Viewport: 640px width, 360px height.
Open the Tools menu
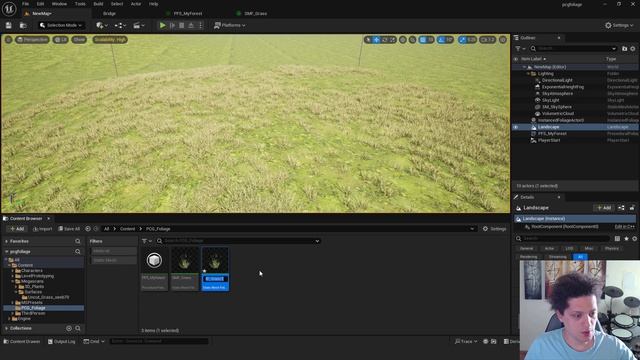[x=80, y=4]
